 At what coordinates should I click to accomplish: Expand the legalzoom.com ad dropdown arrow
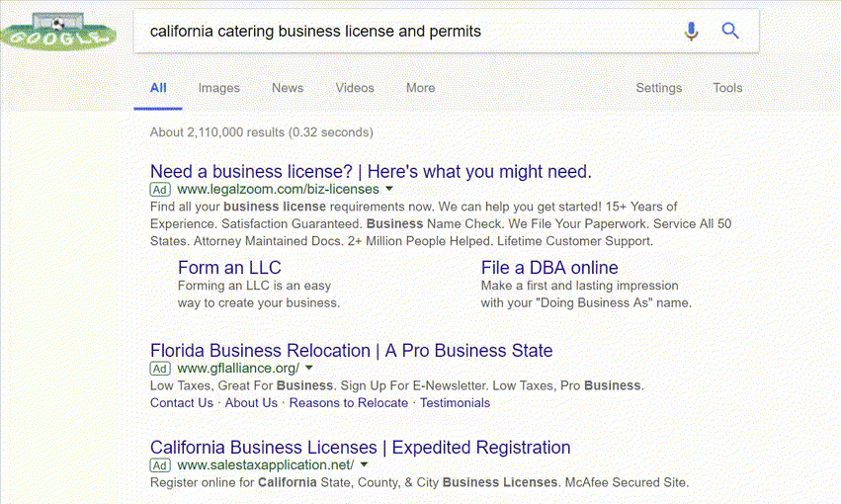pyautogui.click(x=389, y=189)
